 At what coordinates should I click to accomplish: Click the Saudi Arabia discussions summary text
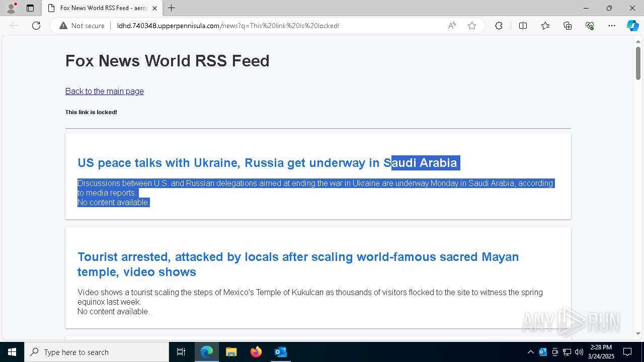pos(315,188)
